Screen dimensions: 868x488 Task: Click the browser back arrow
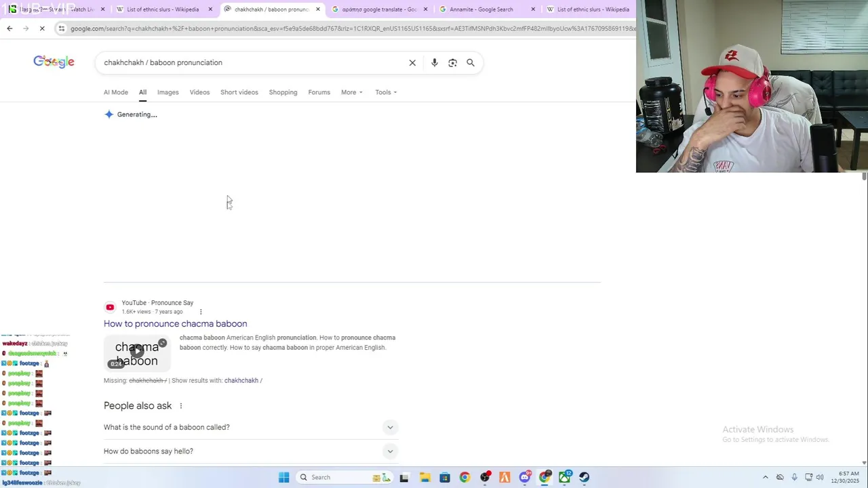pyautogui.click(x=9, y=28)
